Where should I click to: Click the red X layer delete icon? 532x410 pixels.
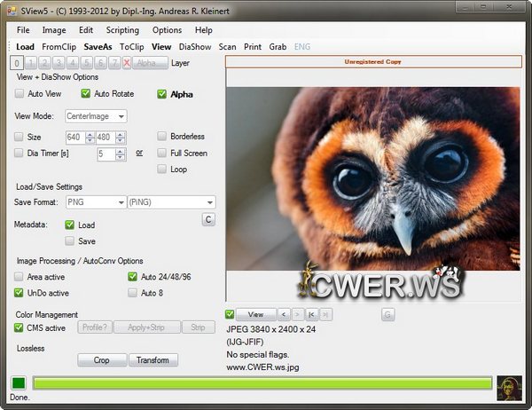point(127,63)
